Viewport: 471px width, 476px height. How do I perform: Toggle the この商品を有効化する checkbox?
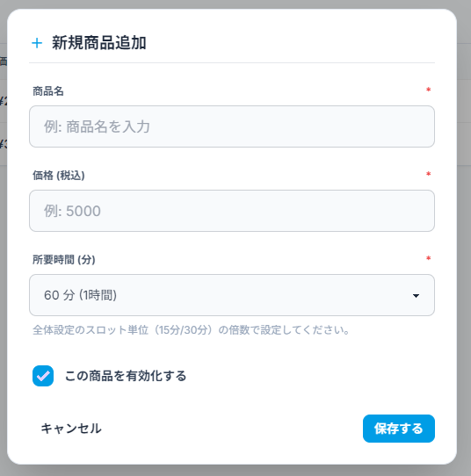(x=43, y=376)
